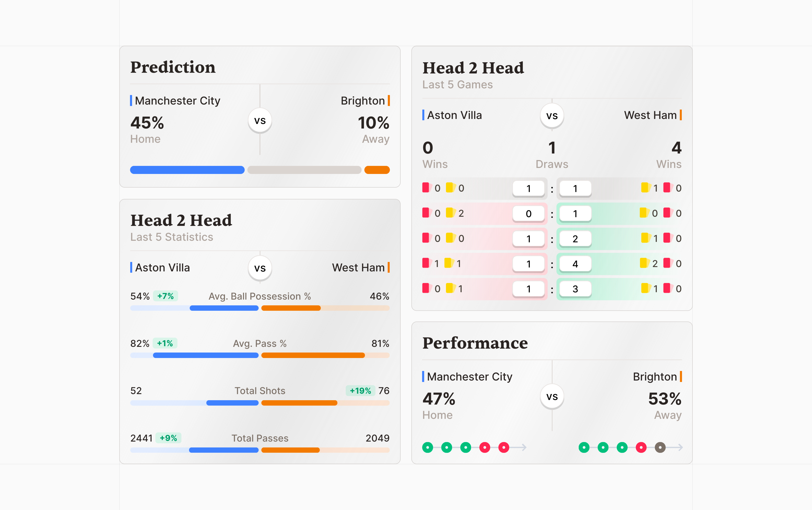The height and width of the screenshot is (510, 812).
Task: Click the home score box of the drawn 1:1 game
Action: [528, 188]
